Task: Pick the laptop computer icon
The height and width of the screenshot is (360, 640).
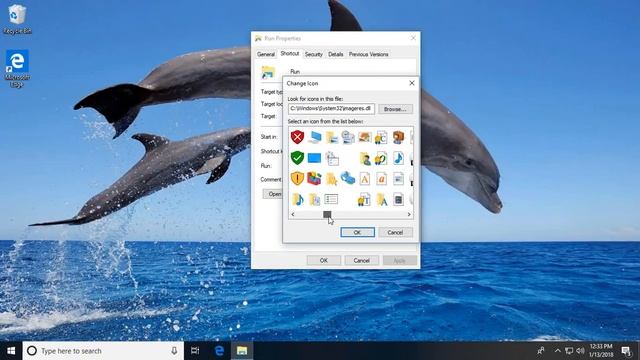Action: pos(314,137)
